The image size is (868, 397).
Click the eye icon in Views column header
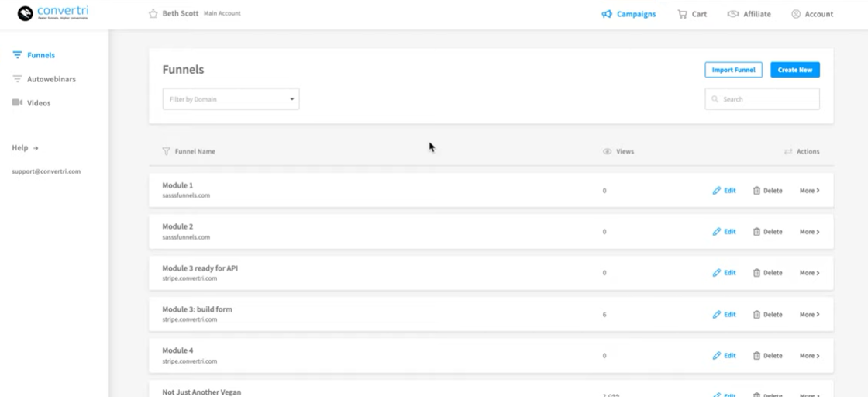click(x=608, y=152)
